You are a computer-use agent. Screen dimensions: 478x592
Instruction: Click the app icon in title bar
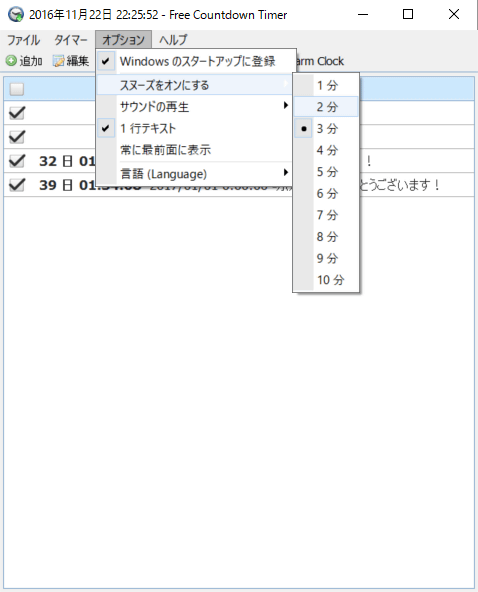click(15, 15)
